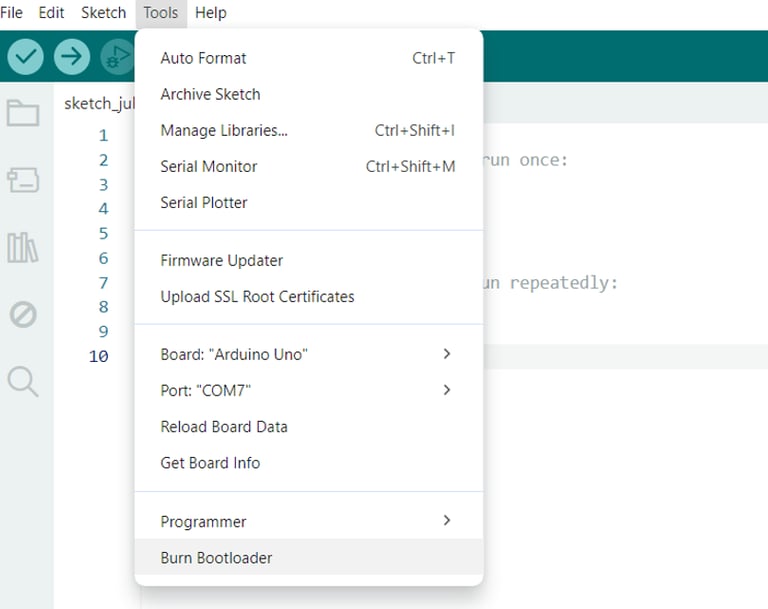This screenshot has height=609, width=768.
Task: Click the Upload arrow button
Action: tap(72, 57)
